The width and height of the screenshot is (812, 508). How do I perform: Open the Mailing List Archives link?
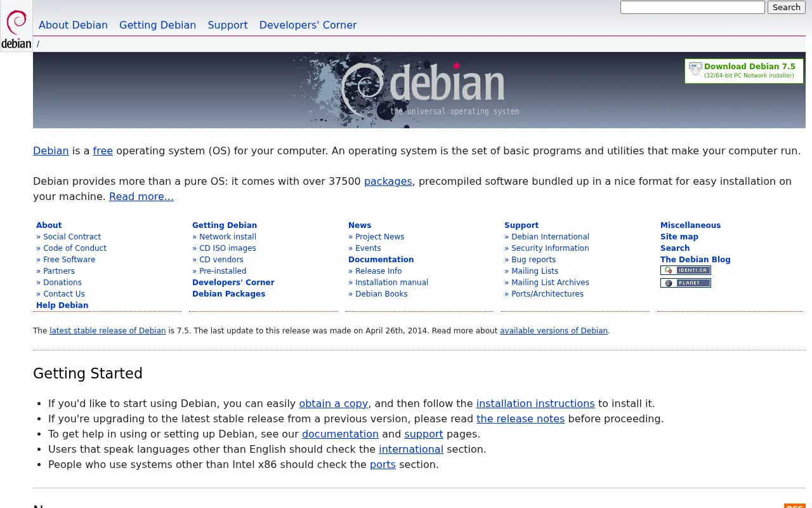tap(550, 283)
